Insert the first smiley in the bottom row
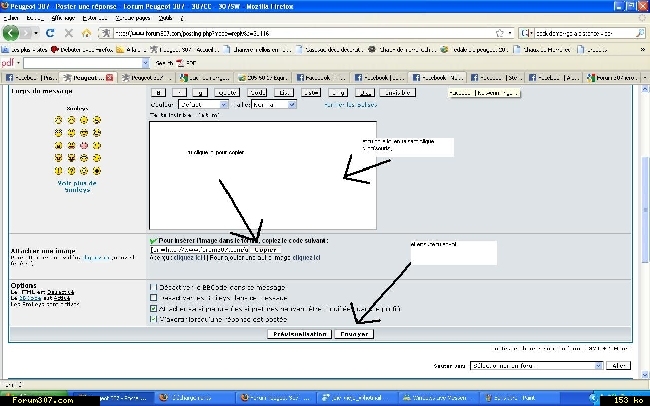Image resolution: width=650 pixels, height=406 pixels. coord(58,170)
